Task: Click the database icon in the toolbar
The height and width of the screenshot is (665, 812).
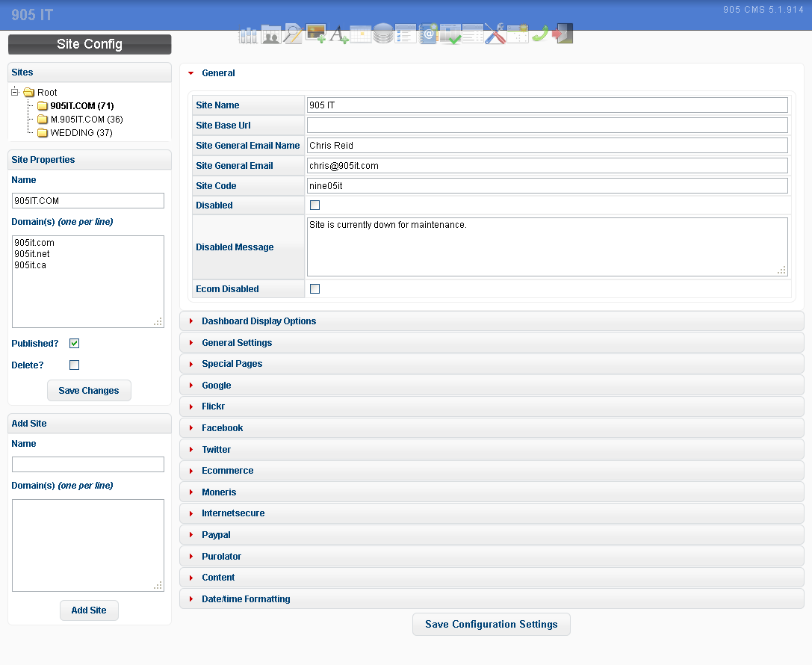Action: (382, 34)
